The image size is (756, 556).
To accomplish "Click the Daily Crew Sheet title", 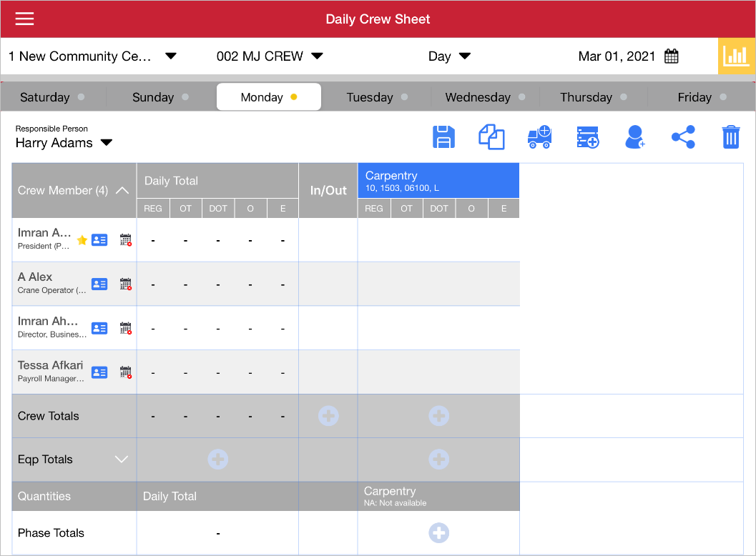I will pyautogui.click(x=378, y=19).
